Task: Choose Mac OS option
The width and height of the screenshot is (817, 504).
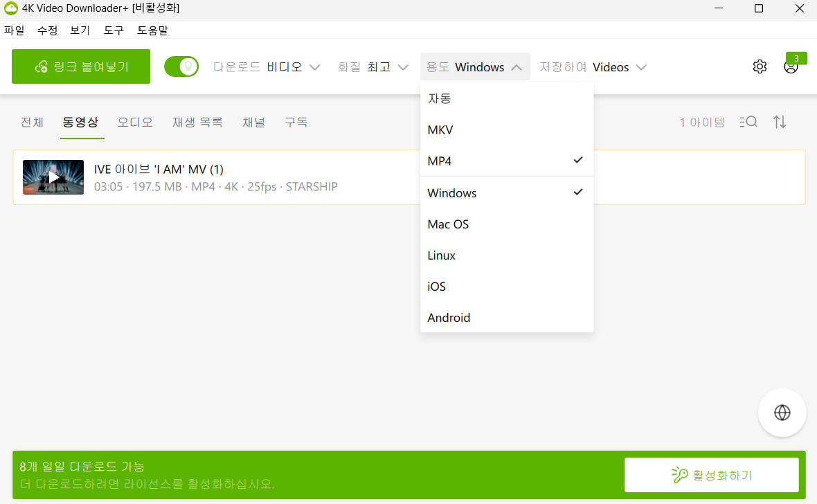Action: [506, 224]
